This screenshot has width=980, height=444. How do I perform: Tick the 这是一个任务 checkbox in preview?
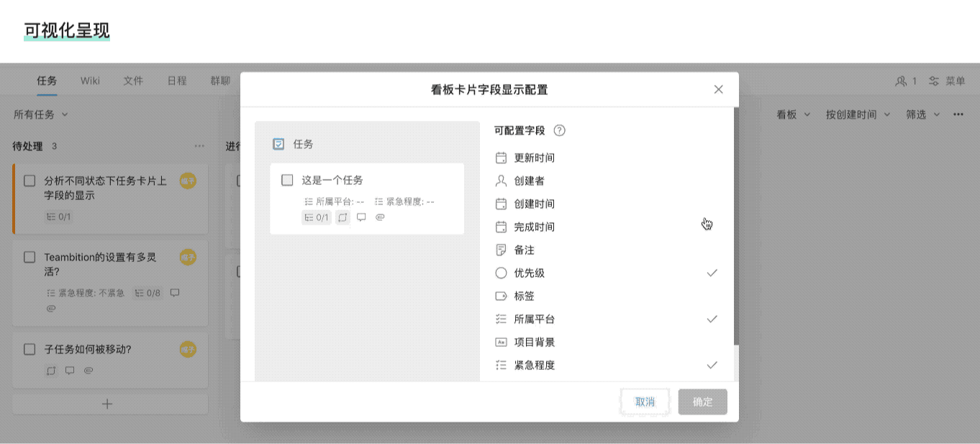tap(287, 180)
